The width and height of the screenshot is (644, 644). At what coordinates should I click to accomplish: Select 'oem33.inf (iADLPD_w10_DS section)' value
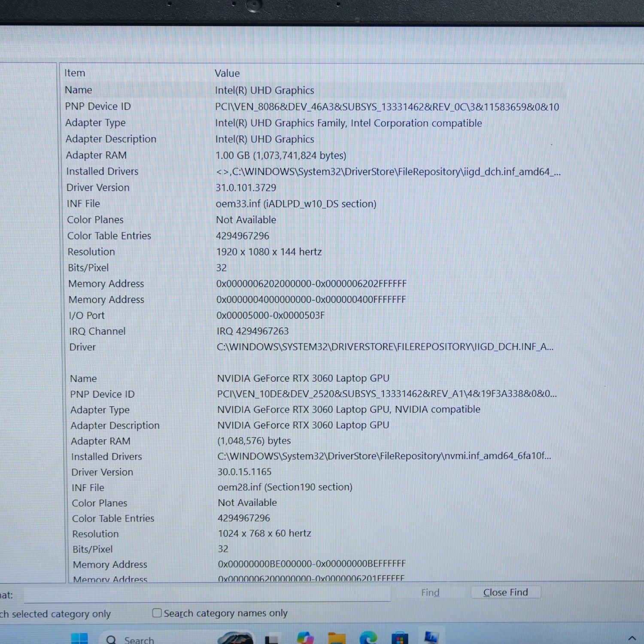[x=296, y=204]
